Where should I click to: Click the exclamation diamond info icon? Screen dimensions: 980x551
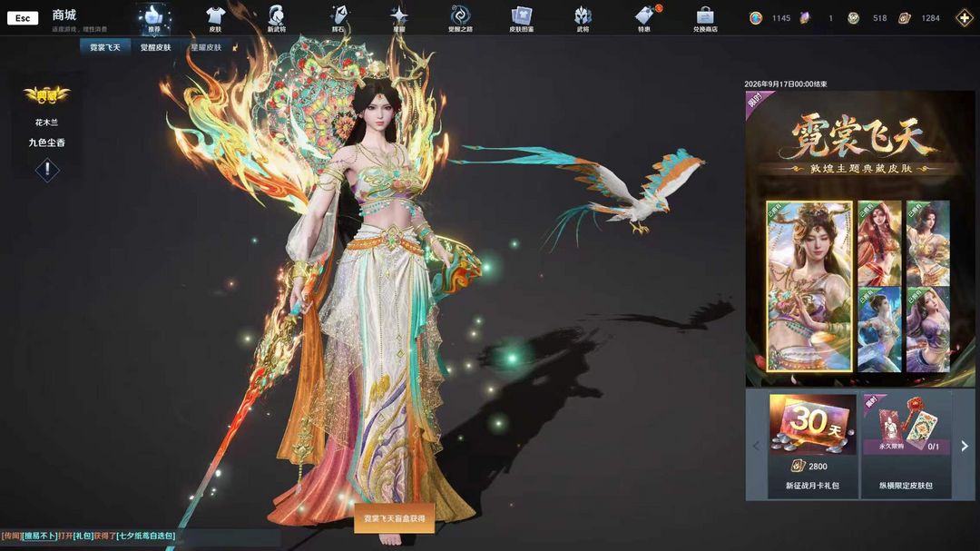[47, 170]
